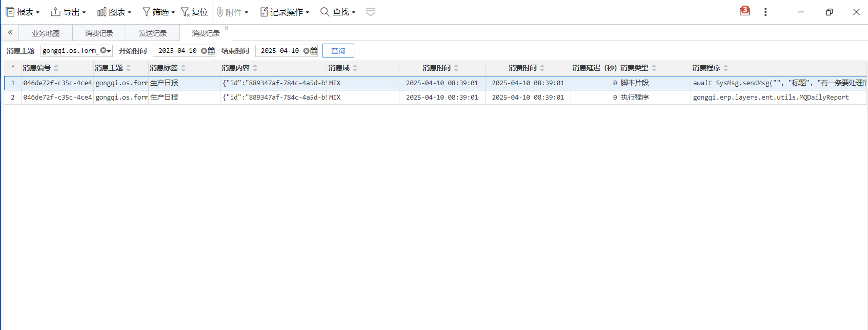
Task: Click the 消息延迟 (秒) column header
Action: point(595,68)
